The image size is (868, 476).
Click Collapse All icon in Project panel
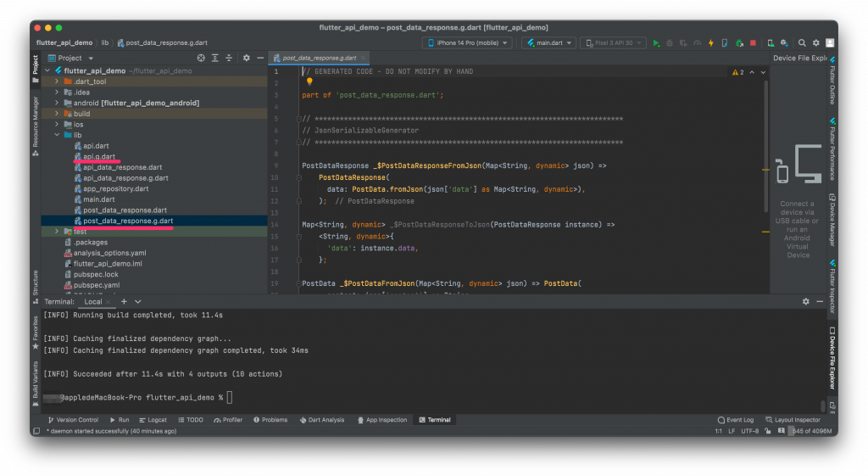point(228,58)
